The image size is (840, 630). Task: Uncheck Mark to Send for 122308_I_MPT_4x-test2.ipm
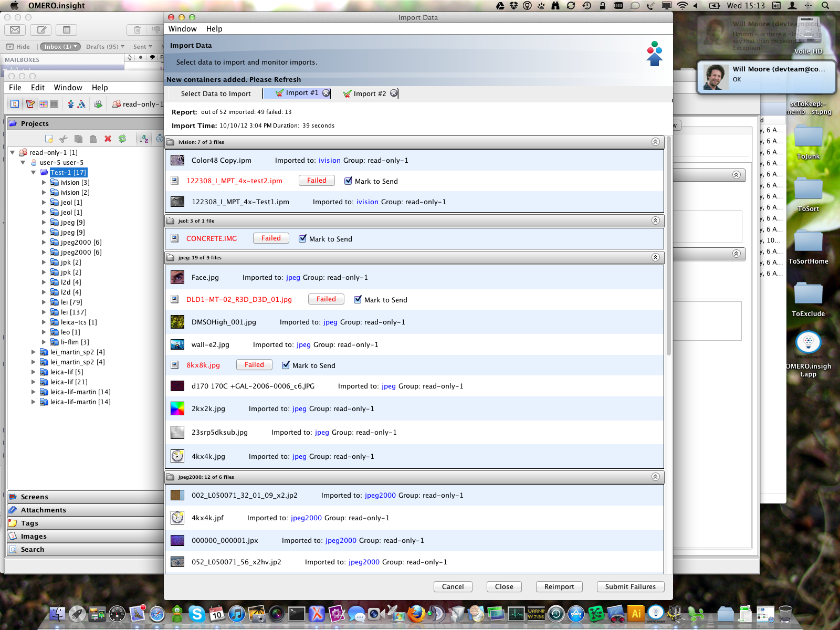point(348,181)
